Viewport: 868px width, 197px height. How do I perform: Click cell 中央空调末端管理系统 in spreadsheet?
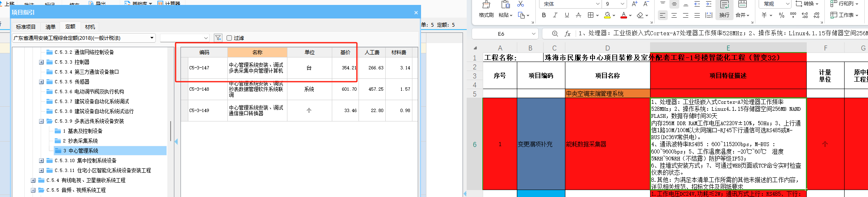point(607,94)
